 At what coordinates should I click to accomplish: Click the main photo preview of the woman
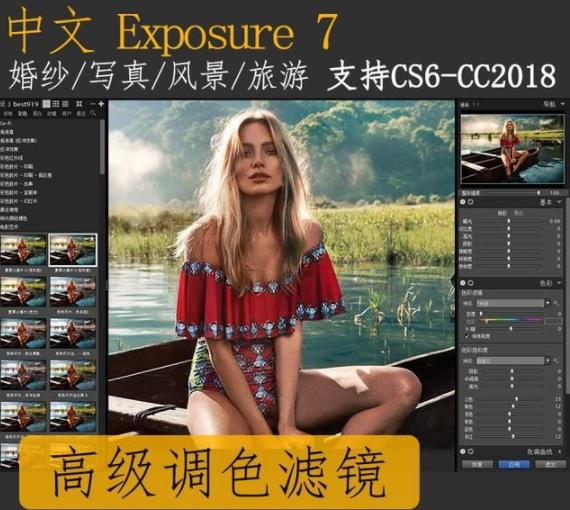click(x=282, y=267)
